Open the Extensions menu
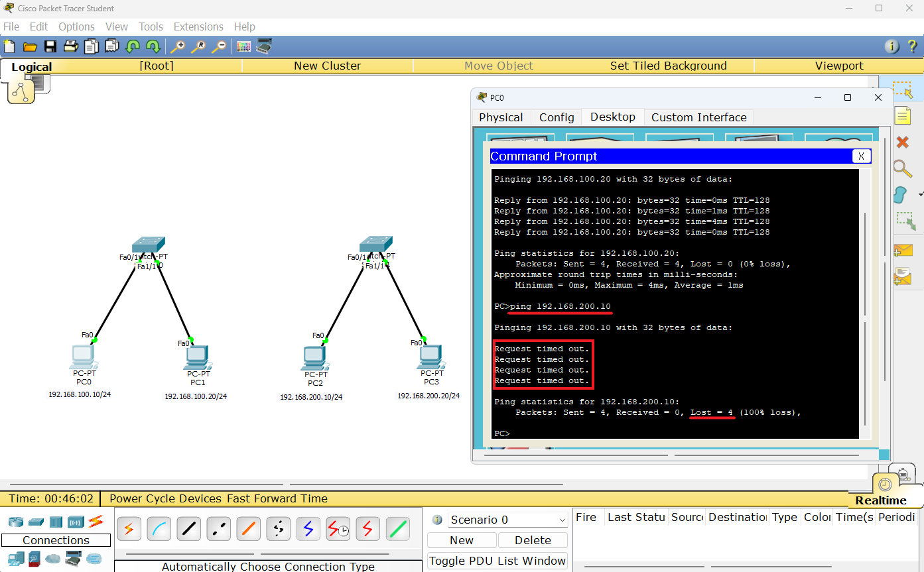Image resolution: width=924 pixels, height=572 pixels. (x=198, y=27)
